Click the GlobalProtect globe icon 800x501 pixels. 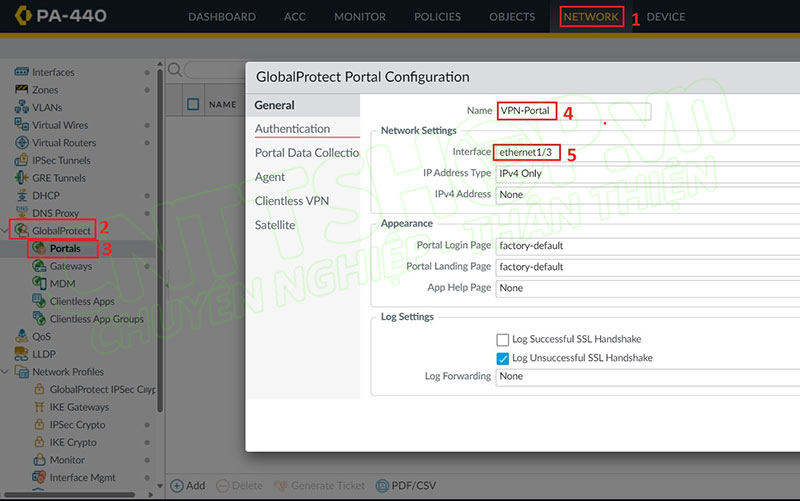pyautogui.click(x=21, y=230)
